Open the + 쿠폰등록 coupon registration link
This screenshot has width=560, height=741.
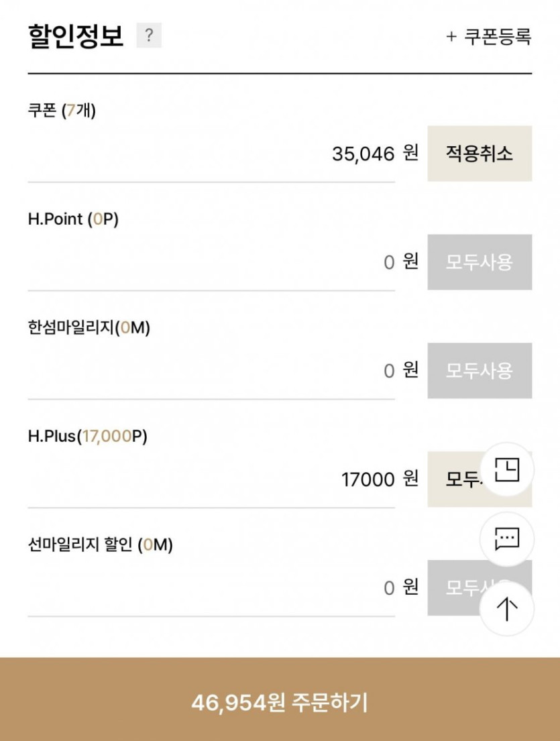click(488, 36)
